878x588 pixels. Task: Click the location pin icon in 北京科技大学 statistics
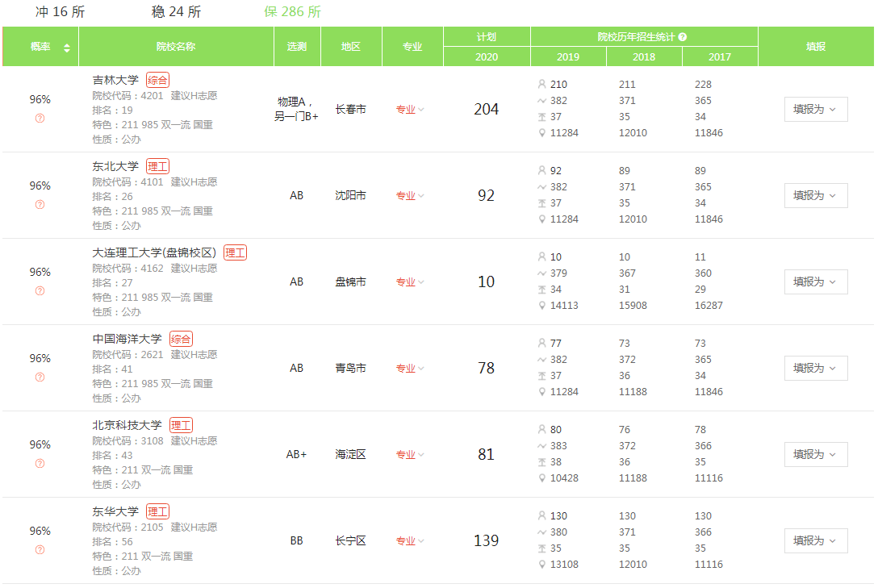point(541,477)
